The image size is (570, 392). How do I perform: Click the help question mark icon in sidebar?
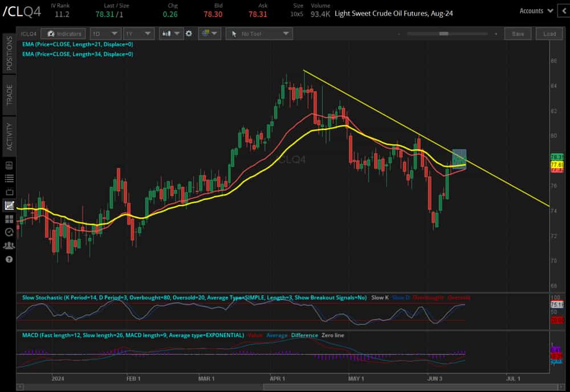(x=8, y=259)
